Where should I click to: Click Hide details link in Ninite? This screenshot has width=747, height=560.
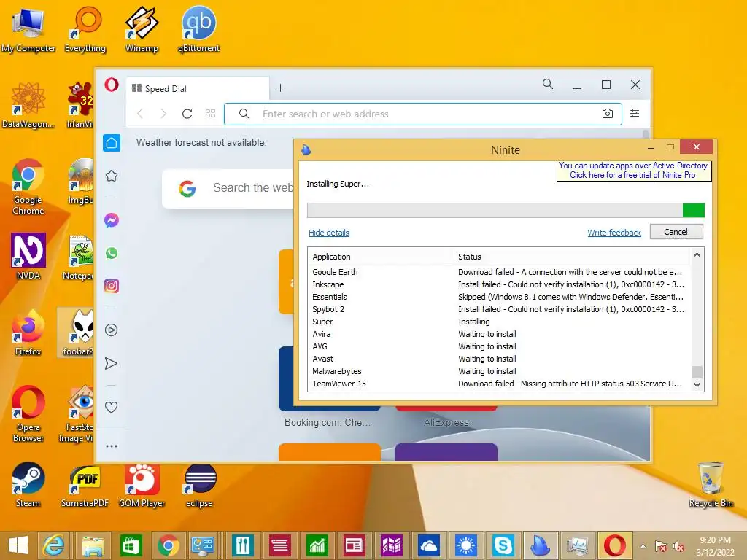click(329, 233)
